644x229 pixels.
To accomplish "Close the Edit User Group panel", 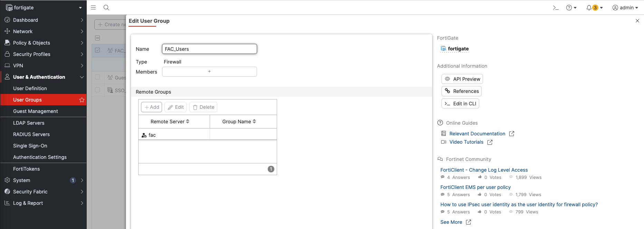I will 637,21.
